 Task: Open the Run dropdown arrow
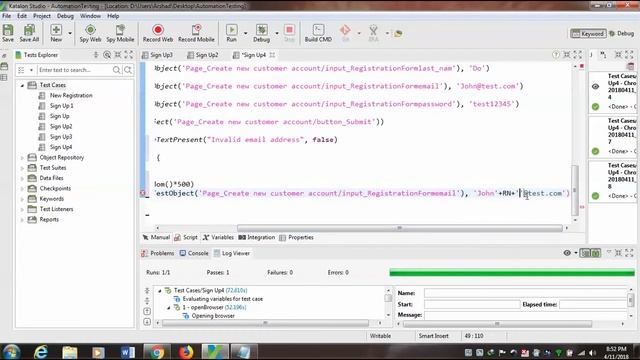tap(245, 33)
